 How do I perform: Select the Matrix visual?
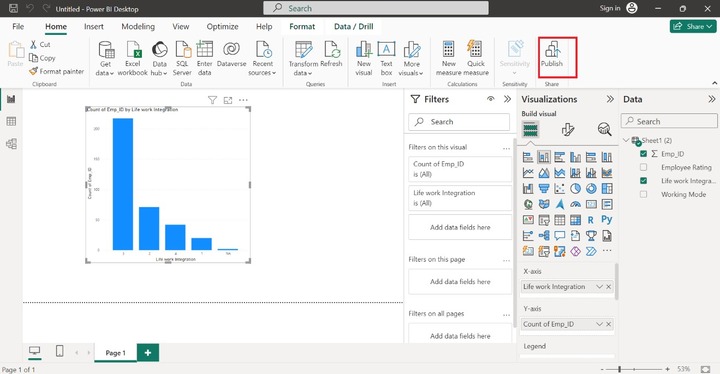pyautogui.click(x=575, y=220)
